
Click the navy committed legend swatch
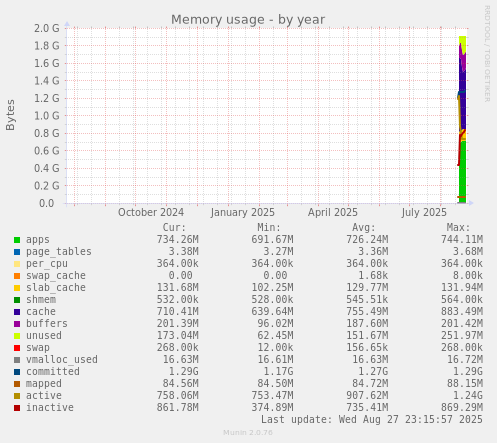click(x=17, y=372)
